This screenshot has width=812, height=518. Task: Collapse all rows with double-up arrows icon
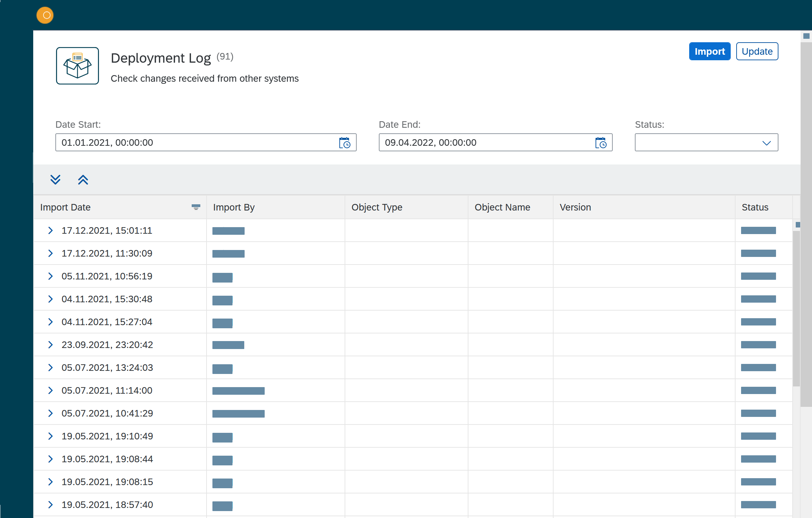pyautogui.click(x=83, y=180)
